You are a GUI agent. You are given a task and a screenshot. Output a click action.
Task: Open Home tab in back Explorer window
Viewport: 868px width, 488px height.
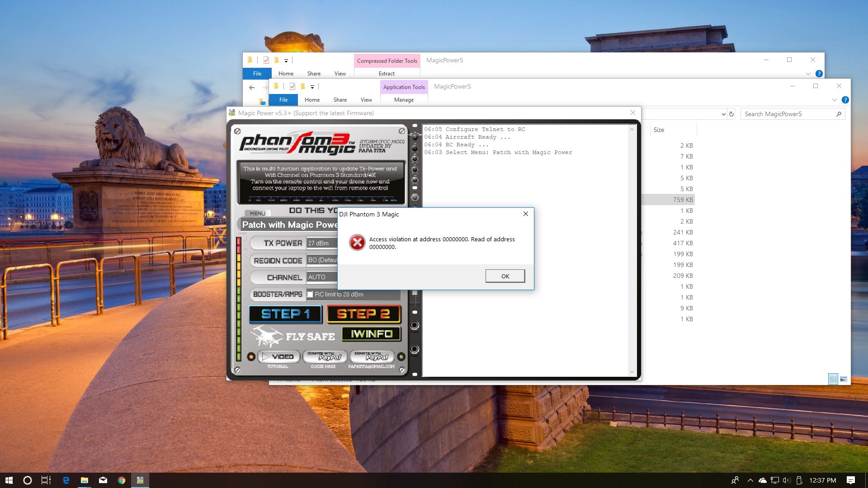tap(286, 73)
